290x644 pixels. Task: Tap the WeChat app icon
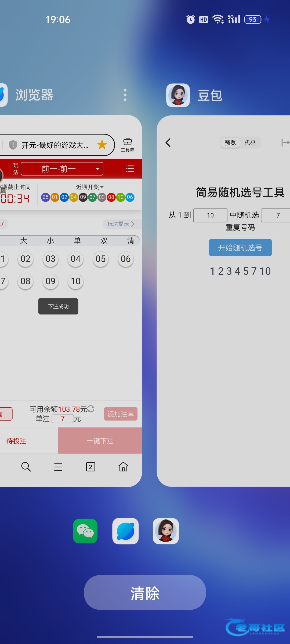(85, 531)
